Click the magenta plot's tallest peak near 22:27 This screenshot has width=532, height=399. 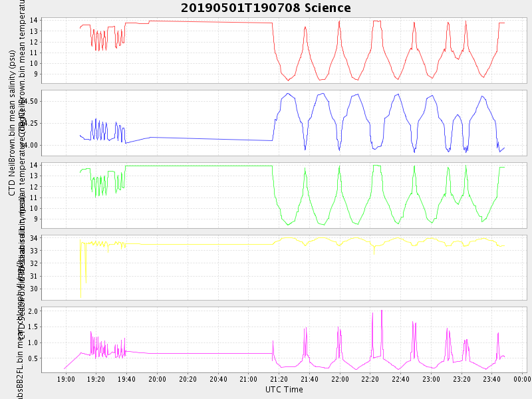(x=382, y=311)
